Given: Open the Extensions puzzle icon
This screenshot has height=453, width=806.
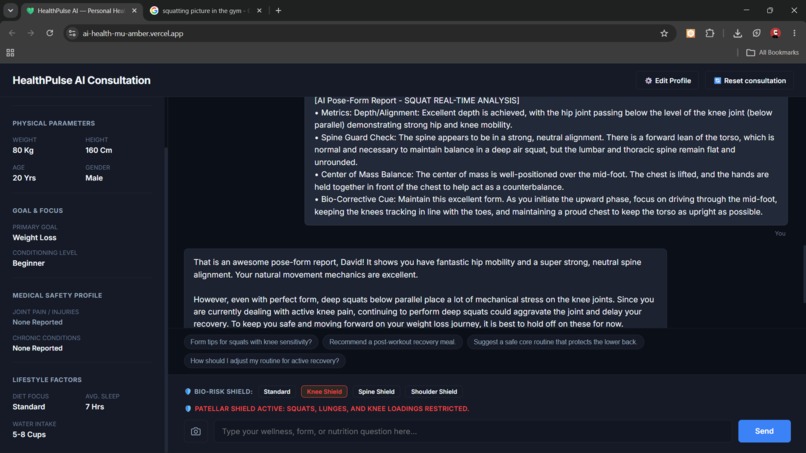Looking at the screenshot, I should coord(709,33).
